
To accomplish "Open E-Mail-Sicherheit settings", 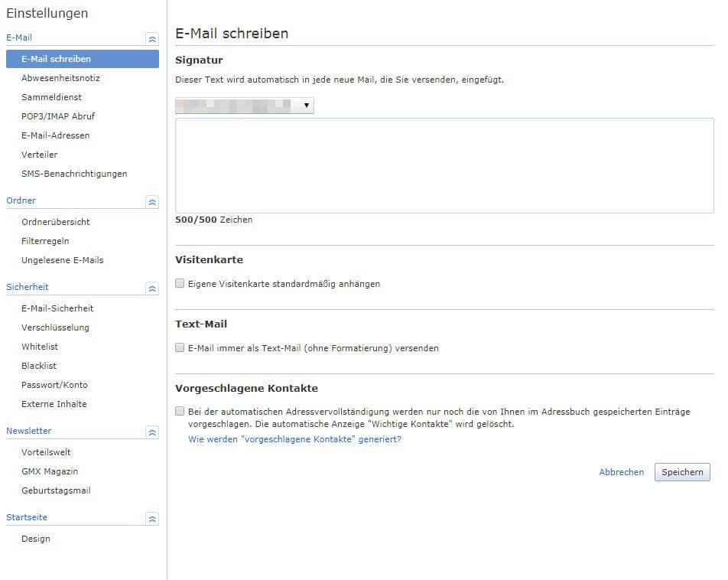I will [57, 308].
